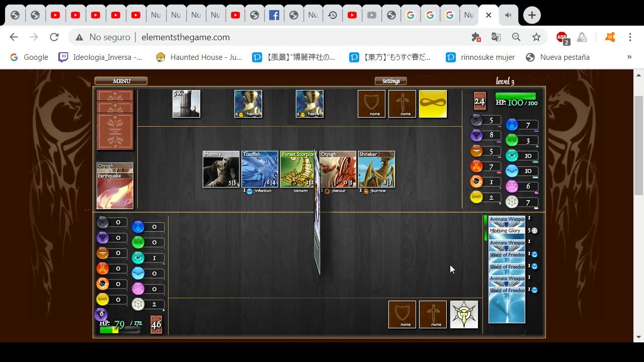Screen dimensions: 644x362
Task: Close the current active tab
Action: (488, 15)
